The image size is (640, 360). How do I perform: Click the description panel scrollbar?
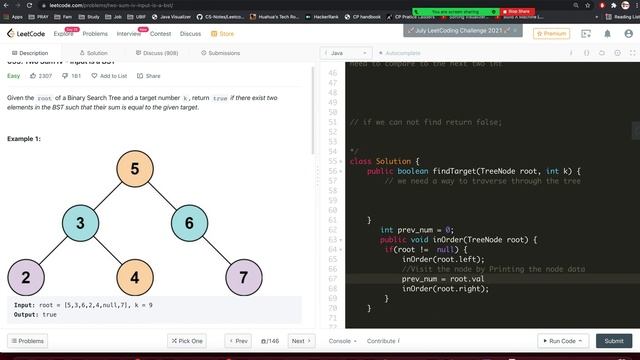(313, 110)
